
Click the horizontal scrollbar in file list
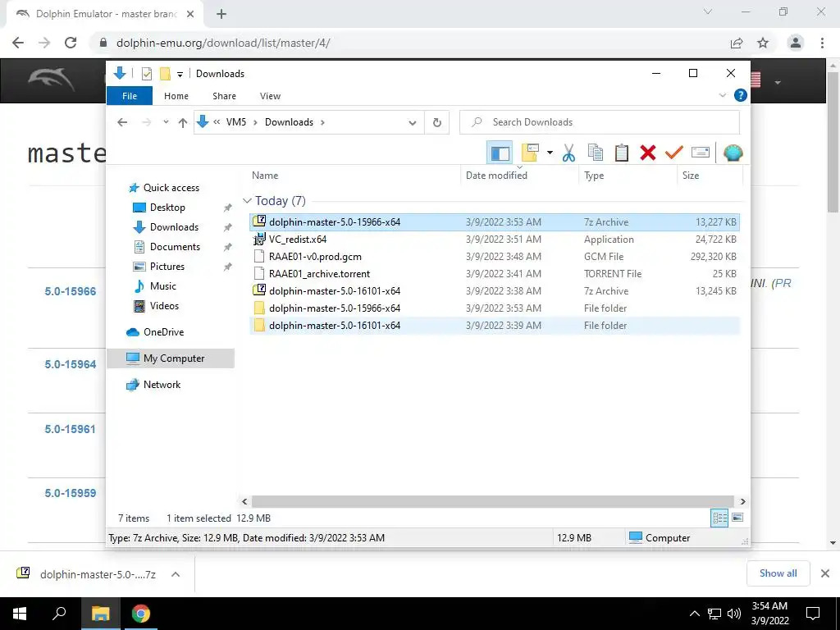click(x=493, y=501)
